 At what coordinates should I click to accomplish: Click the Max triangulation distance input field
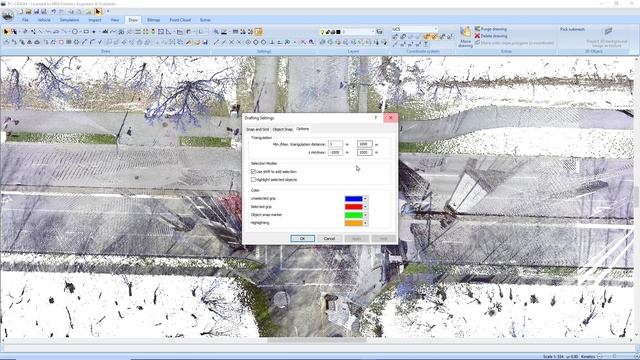[364, 144]
